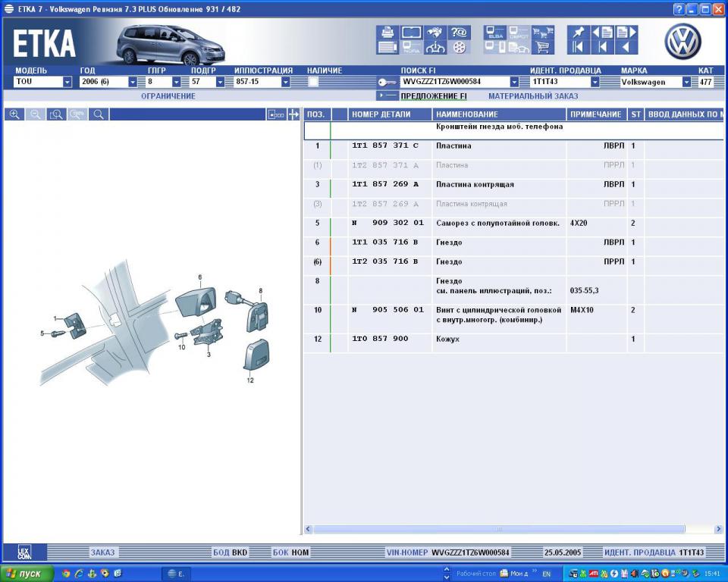
Task: Click the plain magnifier illustration tool
Action: click(99, 114)
